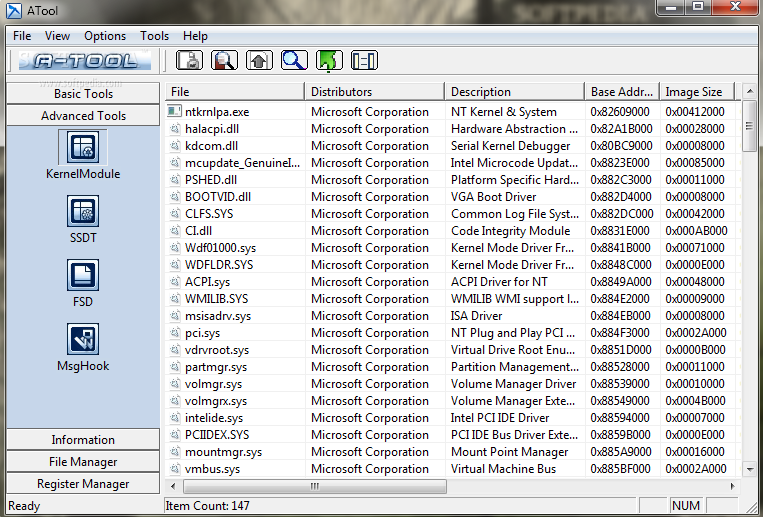Click the 'NT Kernel & System' description
The height and width of the screenshot is (517, 763).
pyautogui.click(x=504, y=111)
